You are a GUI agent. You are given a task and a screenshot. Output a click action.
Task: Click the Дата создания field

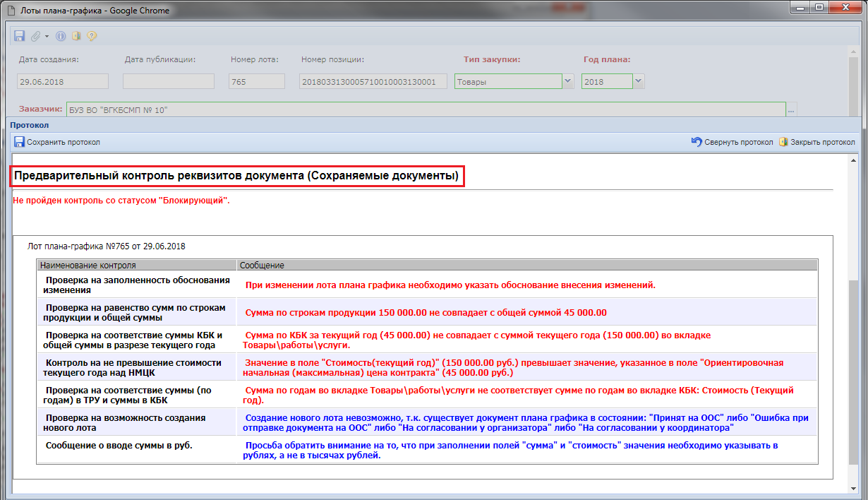(62, 81)
